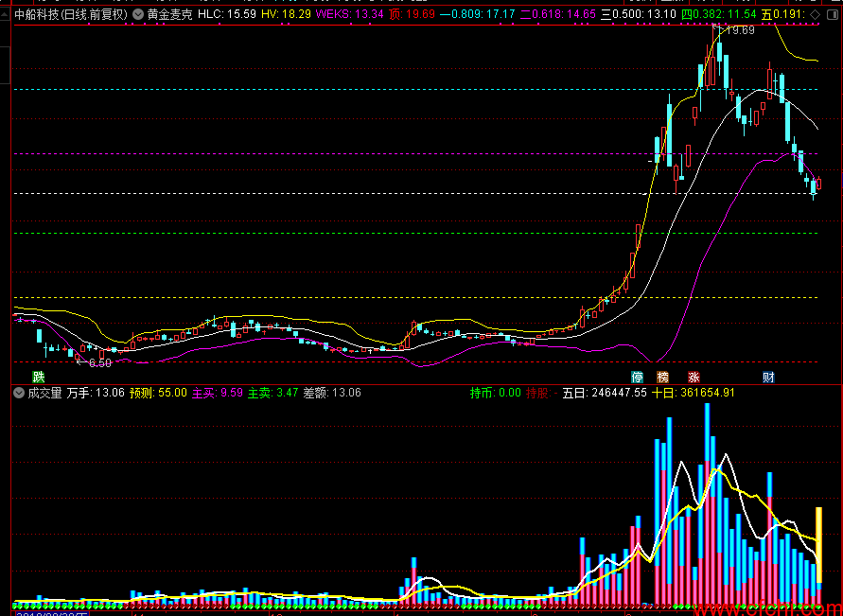The image size is (843, 616).
Task: Click the blue 财 event marker
Action: coord(768,377)
